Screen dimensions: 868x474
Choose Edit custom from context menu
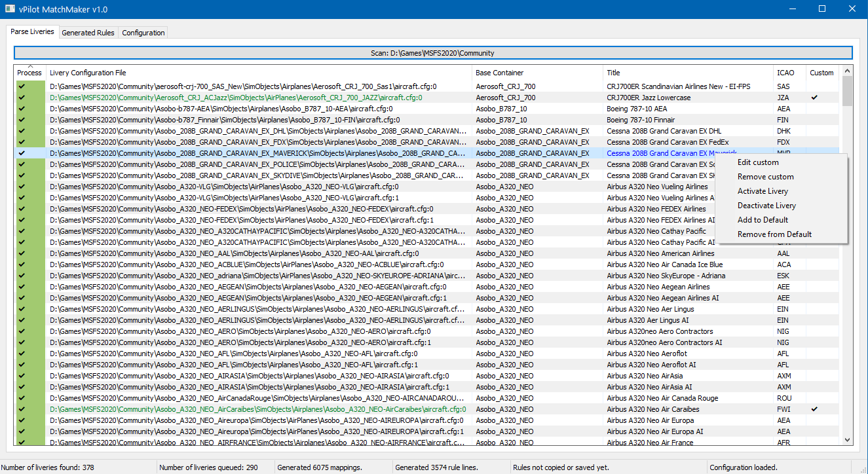pos(758,162)
